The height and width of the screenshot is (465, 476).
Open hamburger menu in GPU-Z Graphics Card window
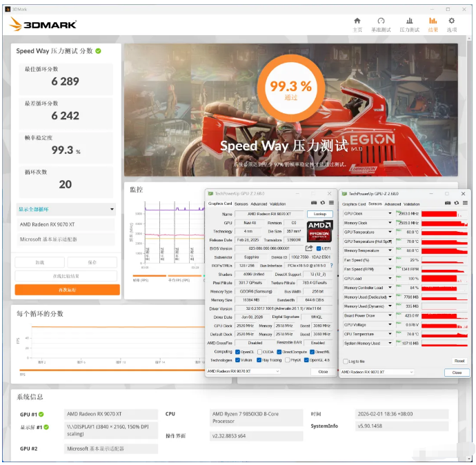pos(330,204)
